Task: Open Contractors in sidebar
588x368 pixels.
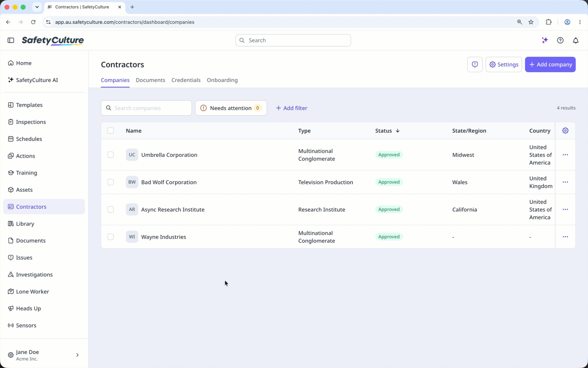Action: tap(44, 207)
